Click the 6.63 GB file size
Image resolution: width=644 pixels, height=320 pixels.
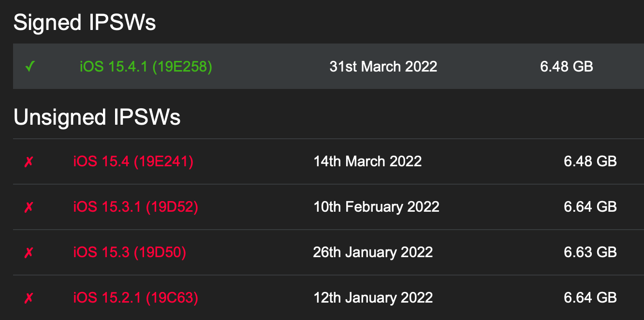click(590, 252)
